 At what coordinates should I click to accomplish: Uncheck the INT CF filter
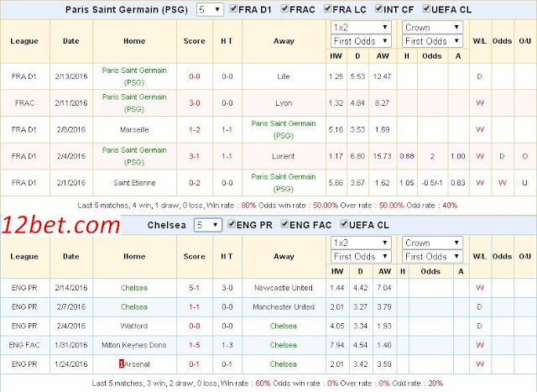(378, 8)
